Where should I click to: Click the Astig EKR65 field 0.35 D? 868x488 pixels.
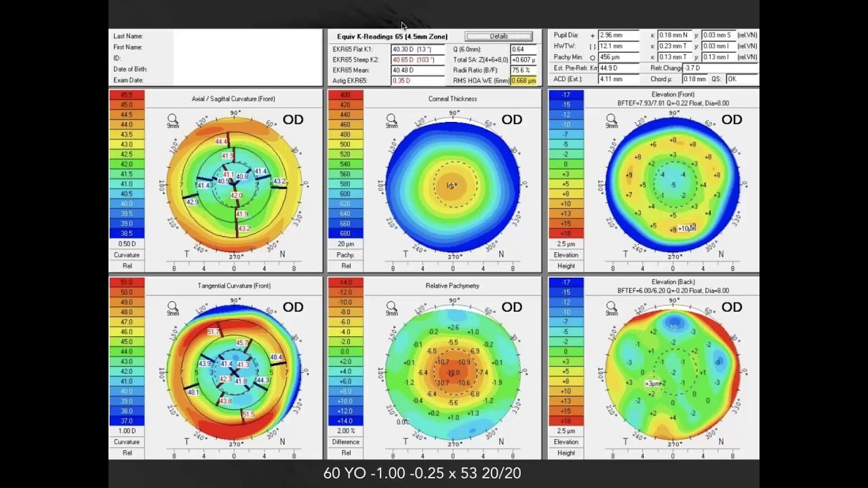click(x=418, y=81)
